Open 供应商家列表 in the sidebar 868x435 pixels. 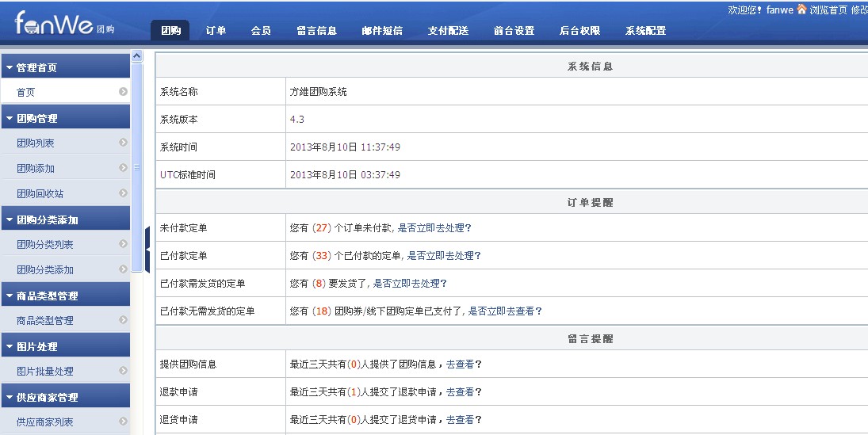[x=45, y=422]
